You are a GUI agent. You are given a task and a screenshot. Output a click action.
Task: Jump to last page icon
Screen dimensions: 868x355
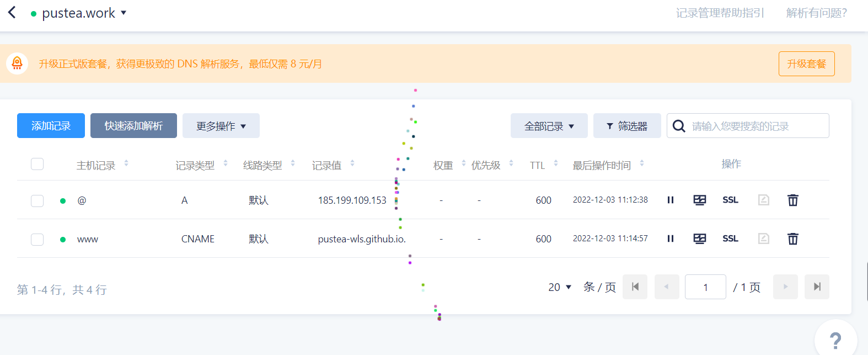coord(817,287)
